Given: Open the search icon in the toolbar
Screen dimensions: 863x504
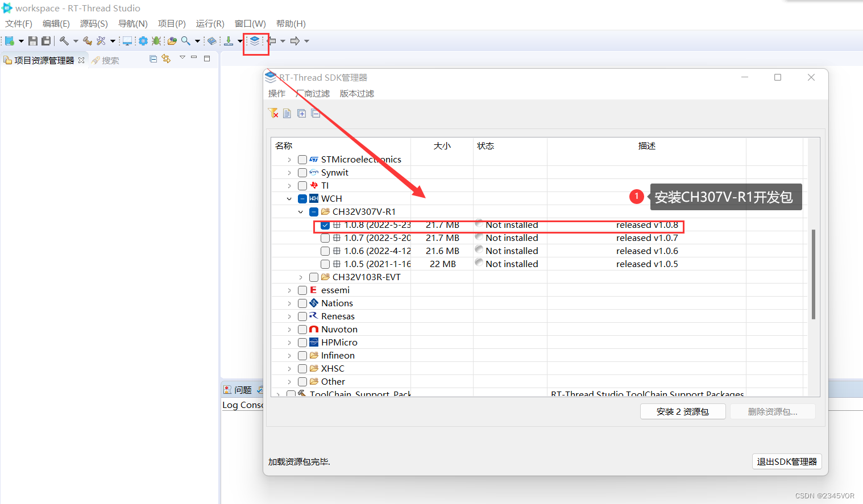Looking at the screenshot, I should [185, 40].
